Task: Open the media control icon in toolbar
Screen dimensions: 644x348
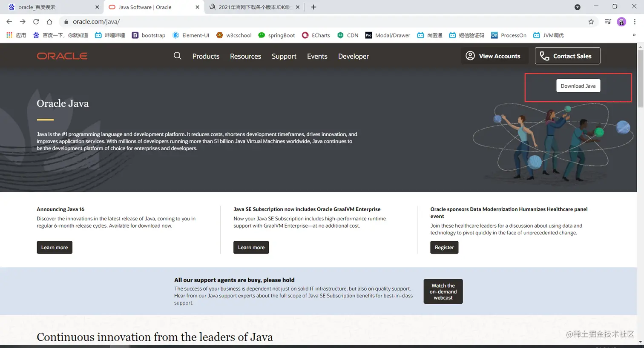Action: 608,22
